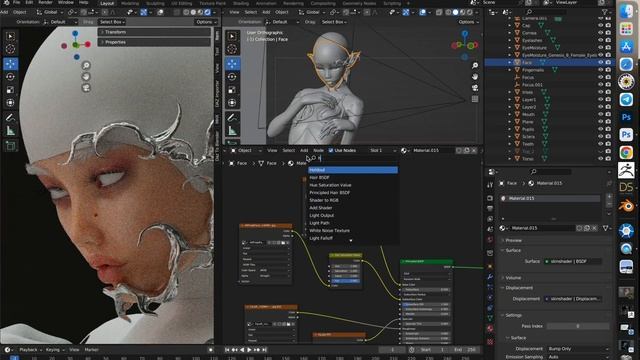Open ZBrush icon in dock
Image resolution: width=640 pixels, height=360 pixels.
click(626, 170)
